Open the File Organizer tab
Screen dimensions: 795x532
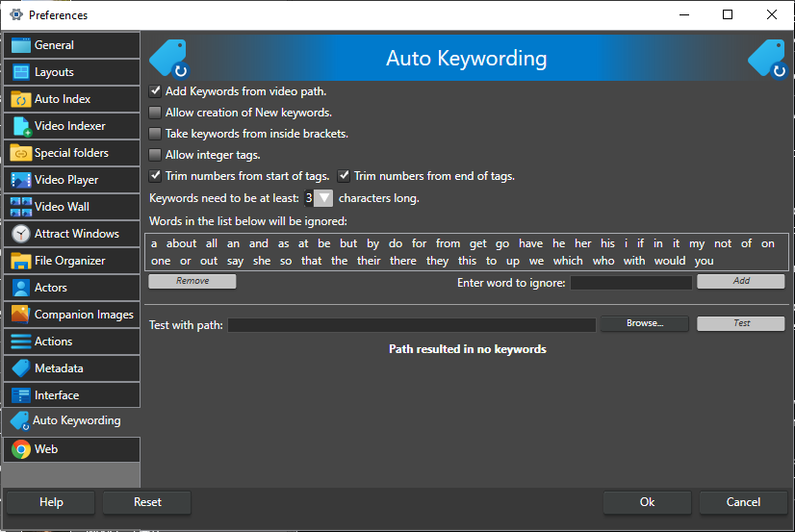pos(69,261)
